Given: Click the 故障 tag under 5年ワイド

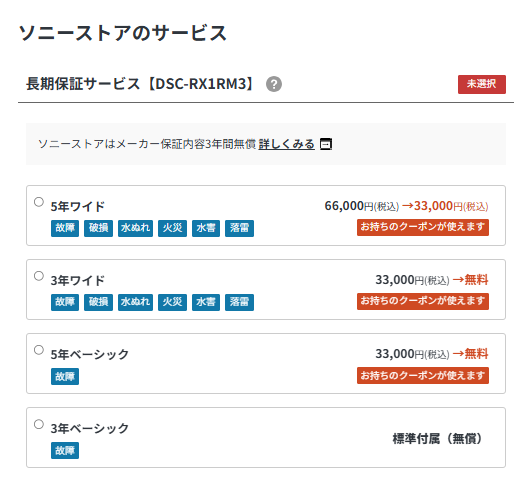Looking at the screenshot, I should (65, 228).
